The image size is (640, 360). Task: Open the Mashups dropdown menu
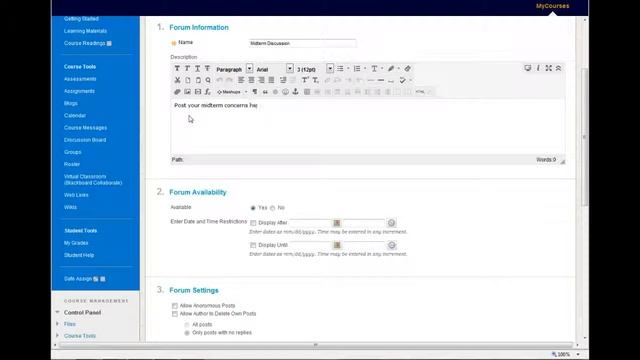pos(232,92)
